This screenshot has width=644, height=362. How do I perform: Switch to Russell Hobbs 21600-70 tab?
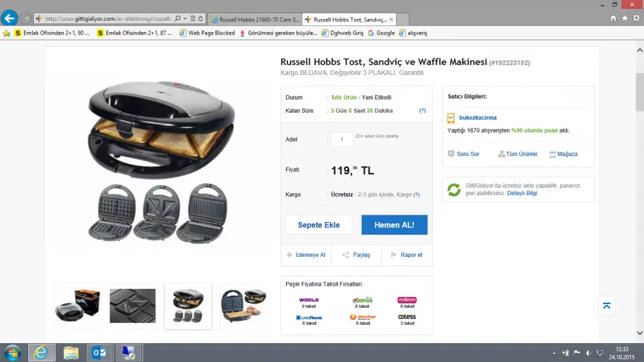[x=255, y=20]
